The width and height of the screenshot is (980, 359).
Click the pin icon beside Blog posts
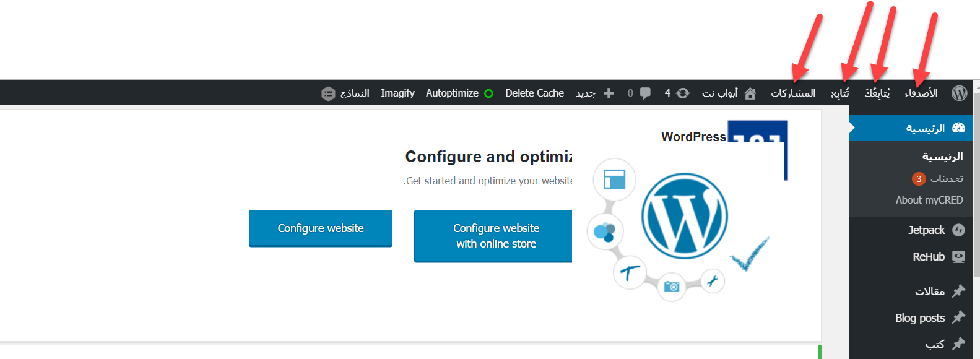[958, 317]
